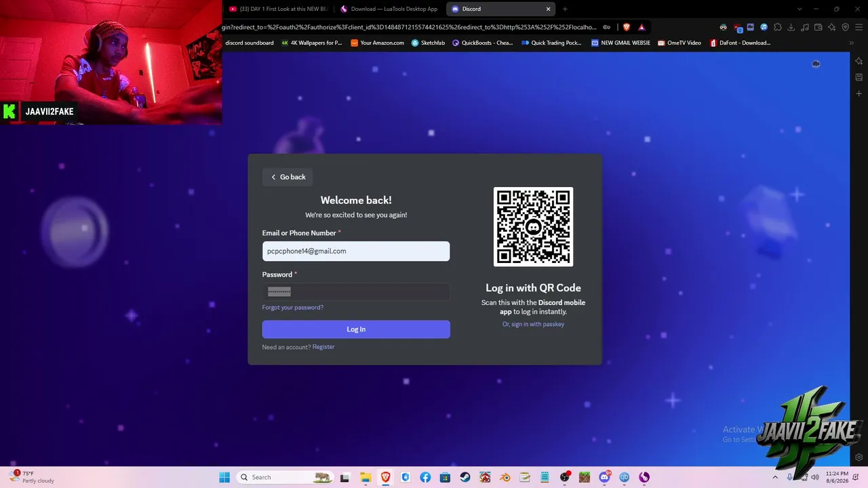Focus the Email or Phone Number field
The height and width of the screenshot is (488, 868).
[x=356, y=251]
